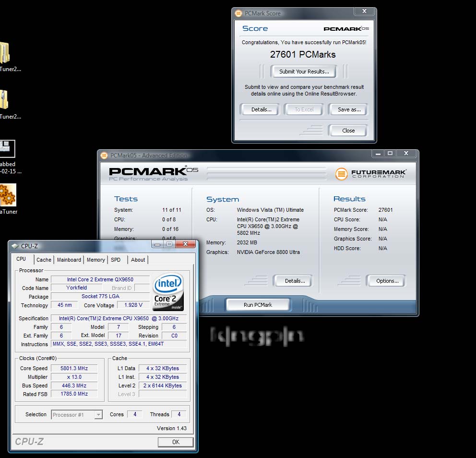Click the Technology value 45 nm

pyautogui.click(x=65, y=305)
